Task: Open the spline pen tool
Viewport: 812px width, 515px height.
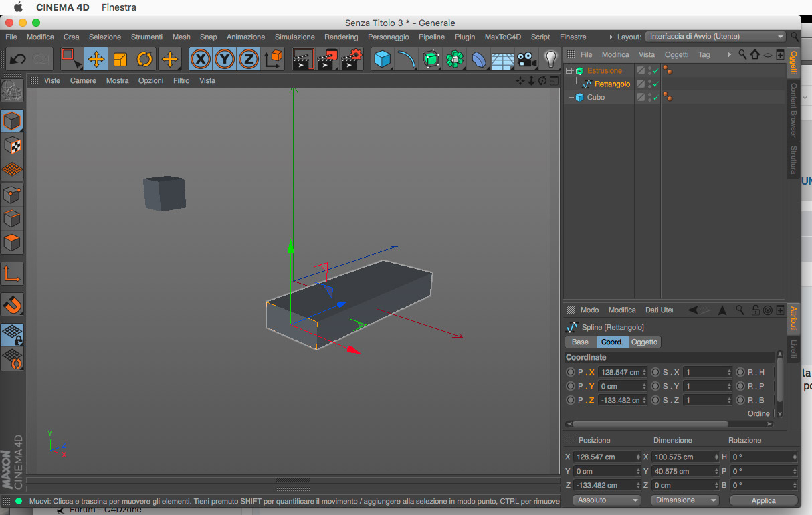Action: [407, 59]
